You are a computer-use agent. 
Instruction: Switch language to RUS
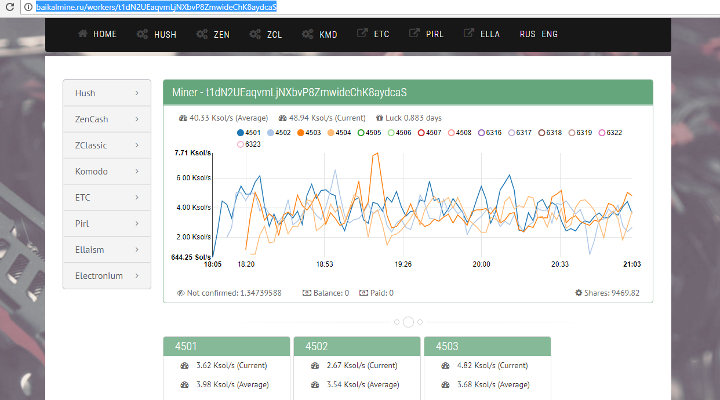[x=527, y=34]
